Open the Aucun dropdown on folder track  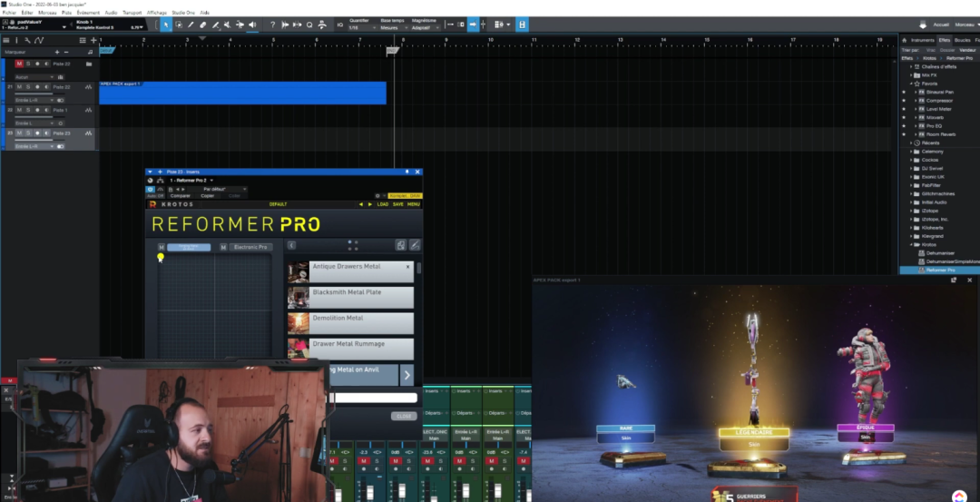pyautogui.click(x=34, y=77)
